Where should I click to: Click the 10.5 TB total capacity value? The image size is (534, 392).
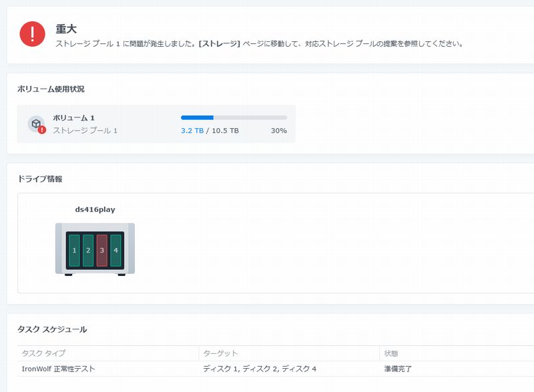pyautogui.click(x=225, y=131)
